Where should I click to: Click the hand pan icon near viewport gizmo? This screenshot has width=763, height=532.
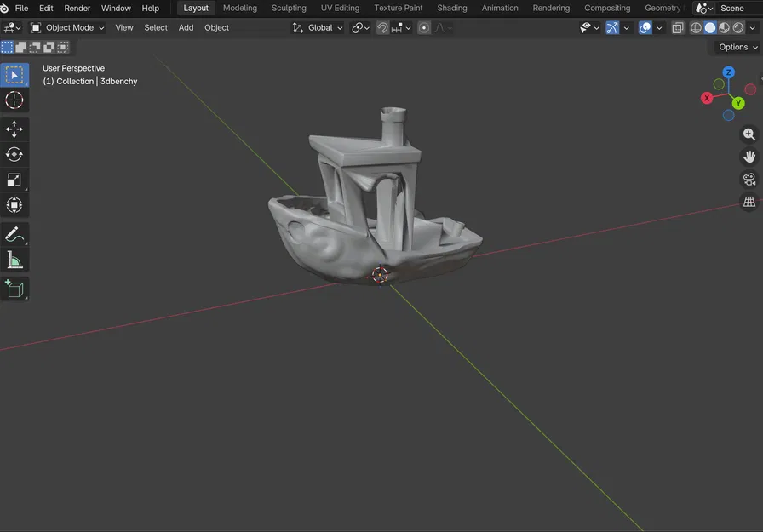click(x=749, y=156)
